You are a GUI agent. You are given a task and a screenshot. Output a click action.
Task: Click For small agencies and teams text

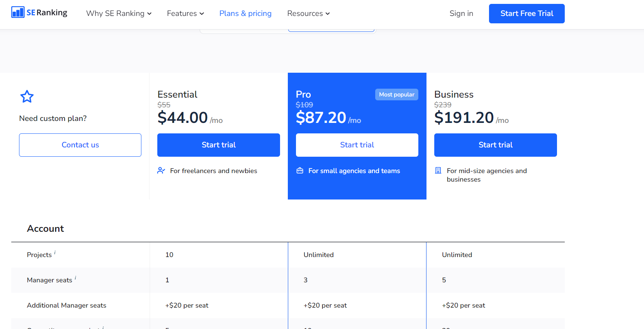coord(354,171)
